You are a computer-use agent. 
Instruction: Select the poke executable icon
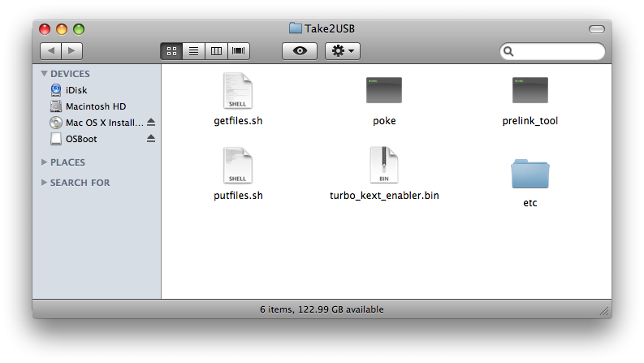384,90
